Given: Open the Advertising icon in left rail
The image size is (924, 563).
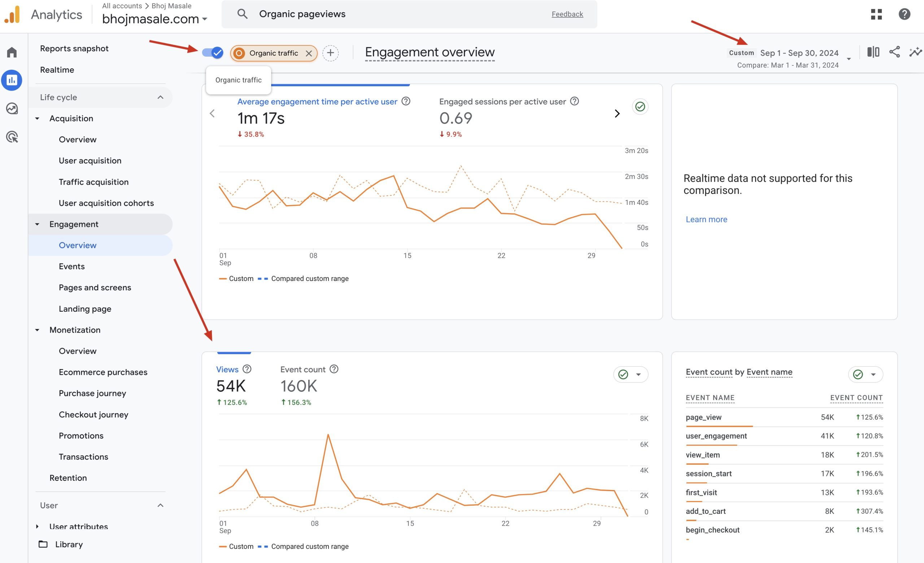Looking at the screenshot, I should point(12,137).
